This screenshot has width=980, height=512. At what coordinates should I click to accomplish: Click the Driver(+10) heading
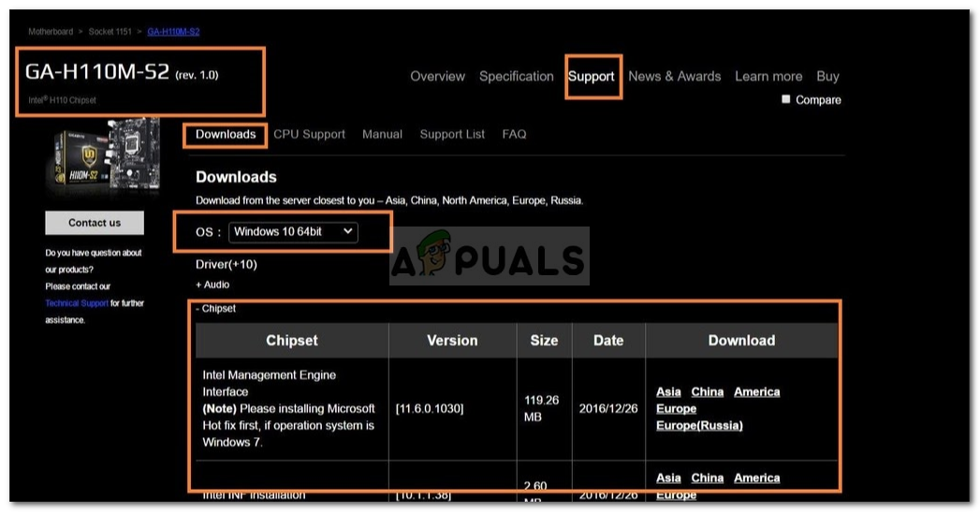click(227, 265)
